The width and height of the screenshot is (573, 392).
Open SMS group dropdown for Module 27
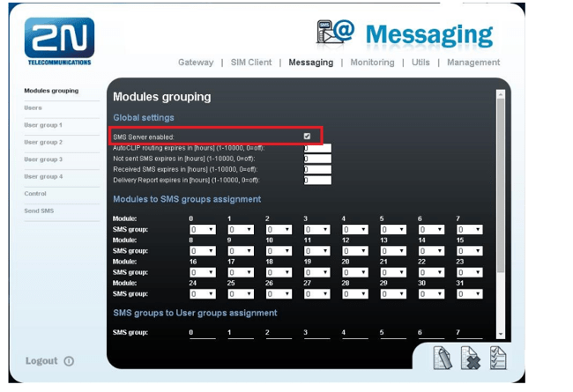click(x=316, y=294)
